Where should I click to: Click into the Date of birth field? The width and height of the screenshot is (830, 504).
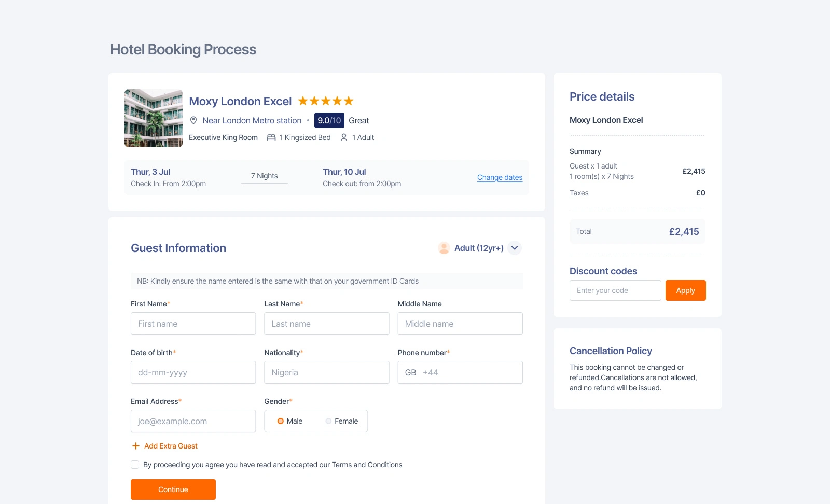tap(193, 372)
